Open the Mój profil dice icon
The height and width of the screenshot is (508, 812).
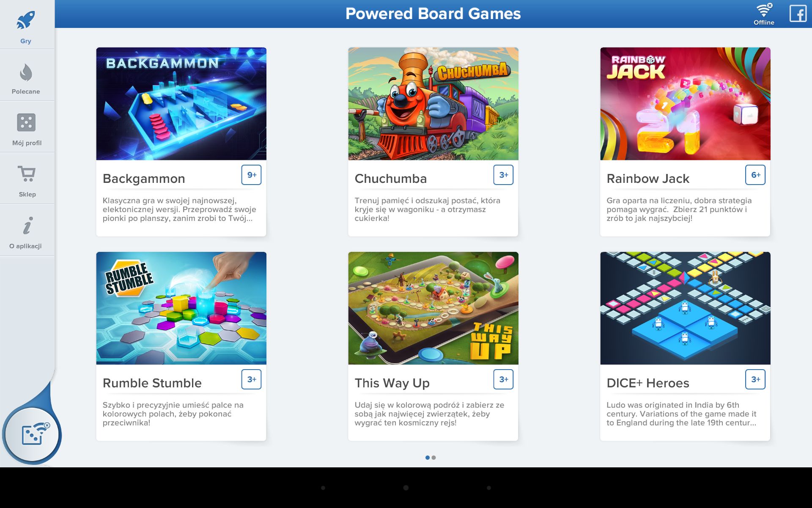coord(26,123)
